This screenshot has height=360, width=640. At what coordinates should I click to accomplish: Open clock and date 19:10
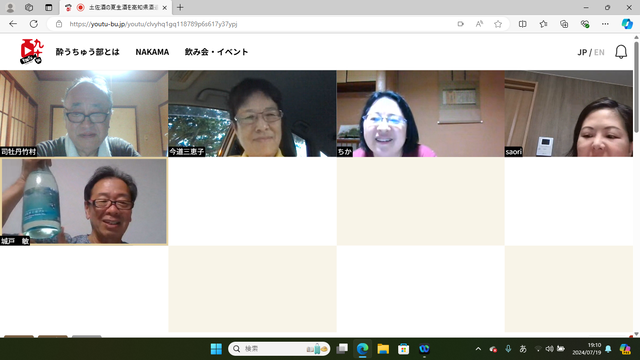(587, 349)
